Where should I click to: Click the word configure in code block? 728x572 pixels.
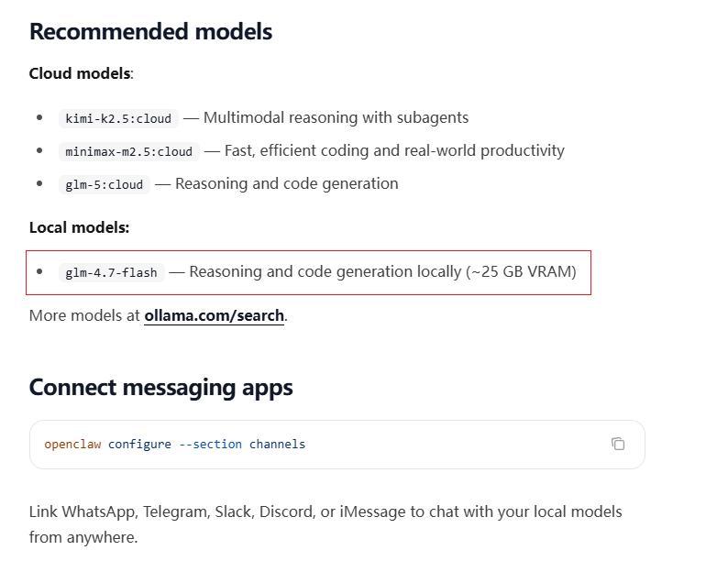(x=139, y=444)
